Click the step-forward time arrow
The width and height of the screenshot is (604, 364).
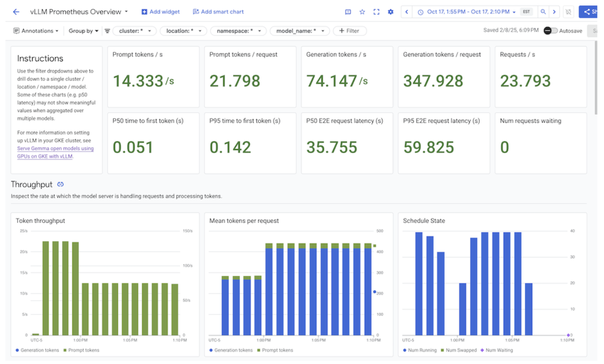[554, 11]
